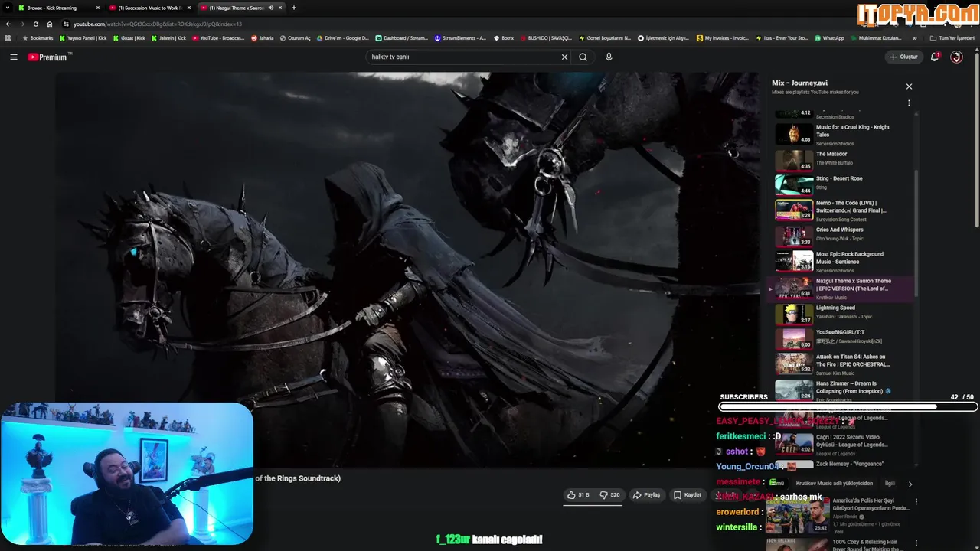Play Cries And Whispers playlist item

point(842,235)
